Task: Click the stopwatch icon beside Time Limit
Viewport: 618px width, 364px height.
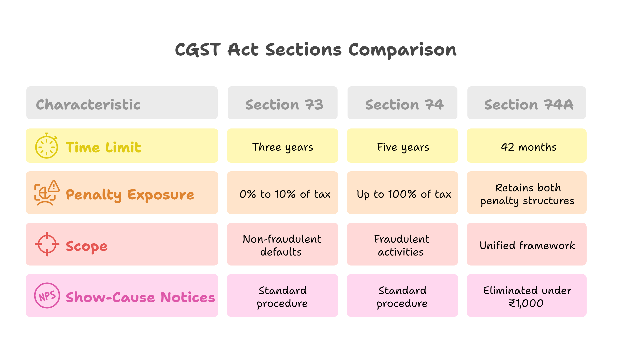Action: (x=47, y=146)
